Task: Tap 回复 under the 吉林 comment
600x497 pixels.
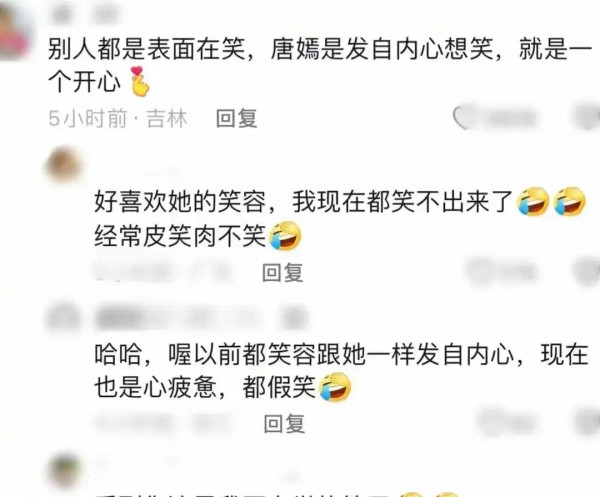Action: (236, 118)
